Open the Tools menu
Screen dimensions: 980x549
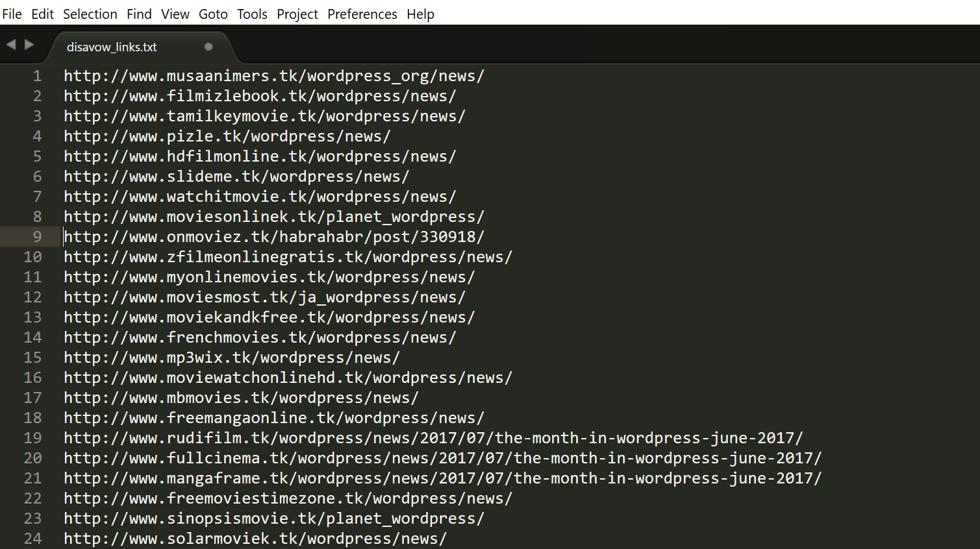[x=252, y=14]
